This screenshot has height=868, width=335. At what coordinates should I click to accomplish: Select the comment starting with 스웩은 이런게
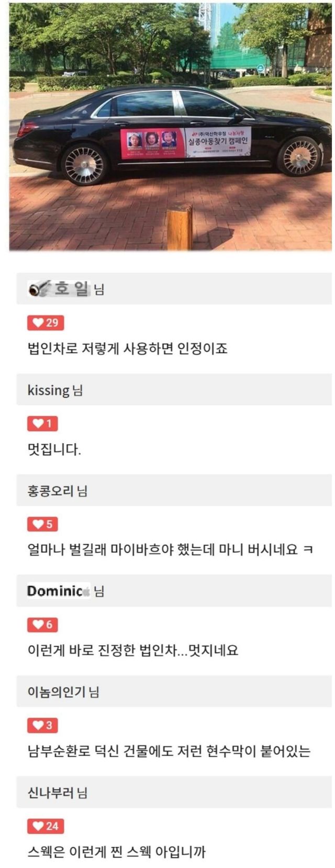(x=116, y=852)
